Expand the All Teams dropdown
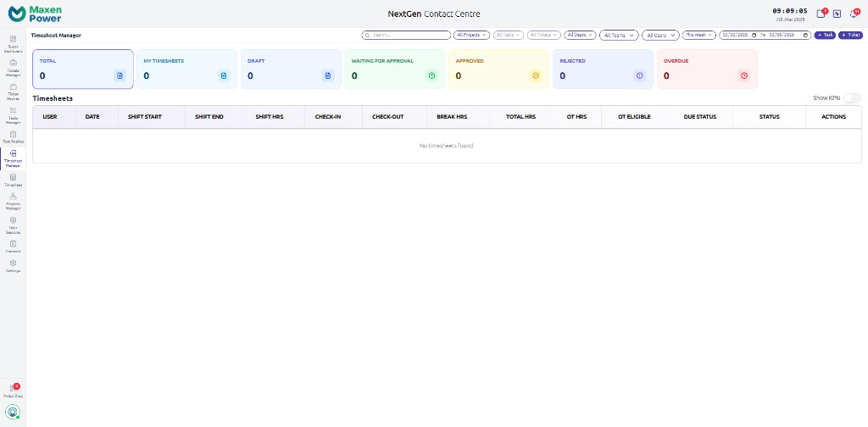Screen dimensions: 868x427 619,36
